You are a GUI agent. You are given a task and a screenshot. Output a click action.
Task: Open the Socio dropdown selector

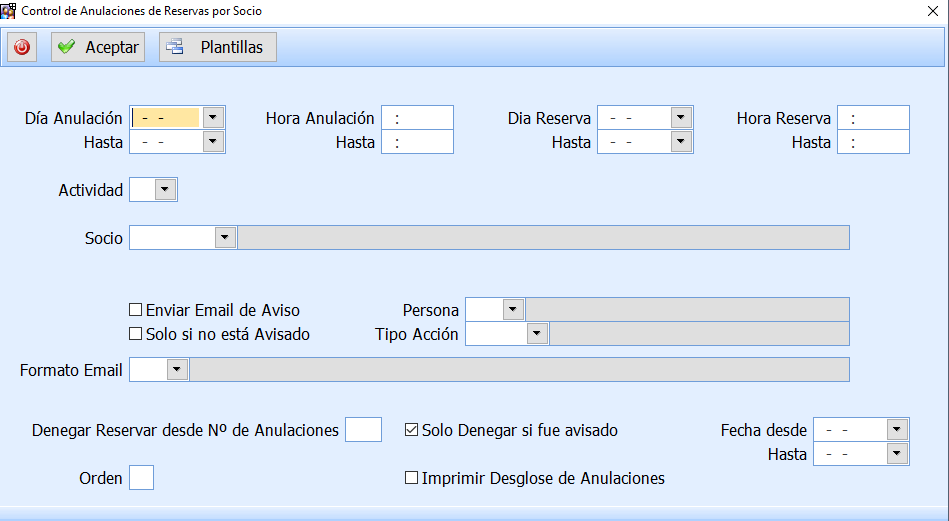click(225, 238)
